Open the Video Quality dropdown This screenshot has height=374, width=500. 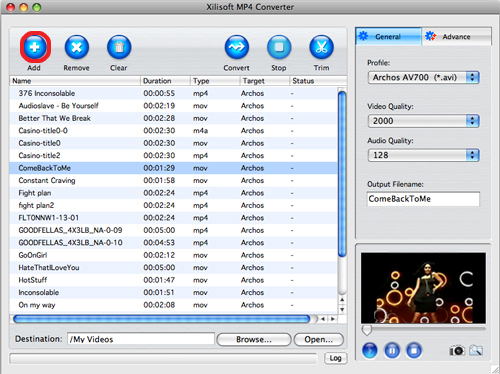coord(423,121)
